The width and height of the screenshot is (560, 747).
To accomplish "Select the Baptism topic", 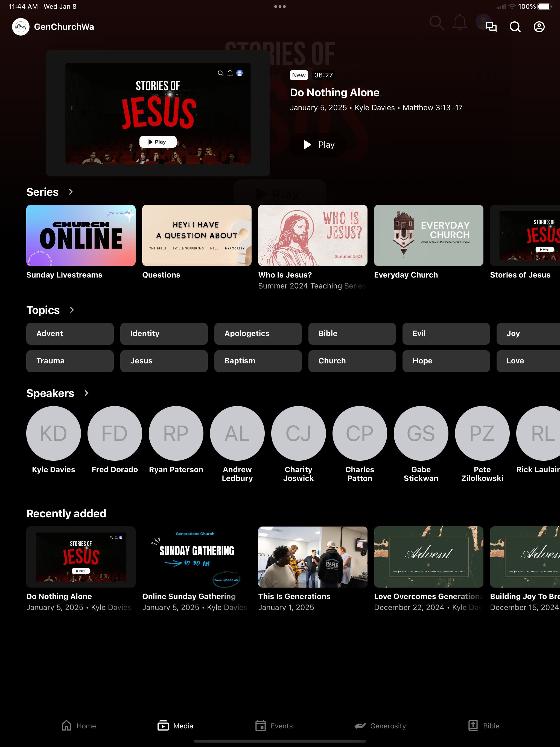I will (x=258, y=361).
